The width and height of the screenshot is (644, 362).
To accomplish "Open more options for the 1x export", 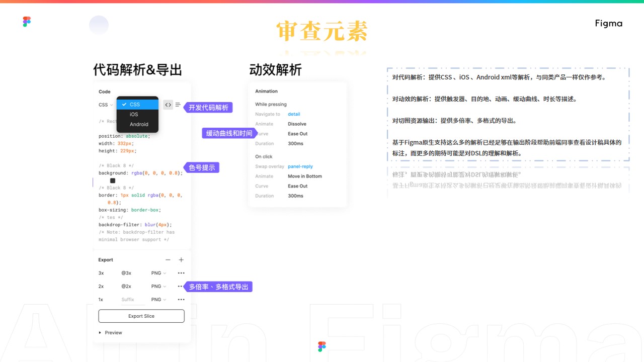I will point(181,300).
